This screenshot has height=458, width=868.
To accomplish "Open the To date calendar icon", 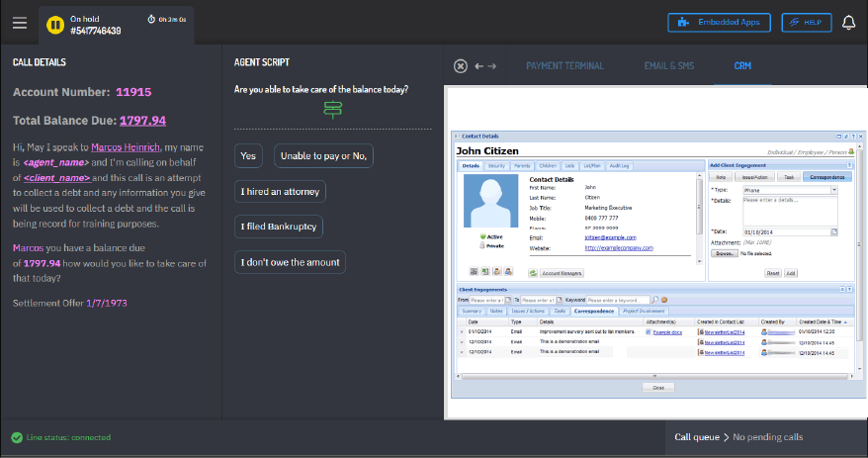I will click(x=560, y=300).
